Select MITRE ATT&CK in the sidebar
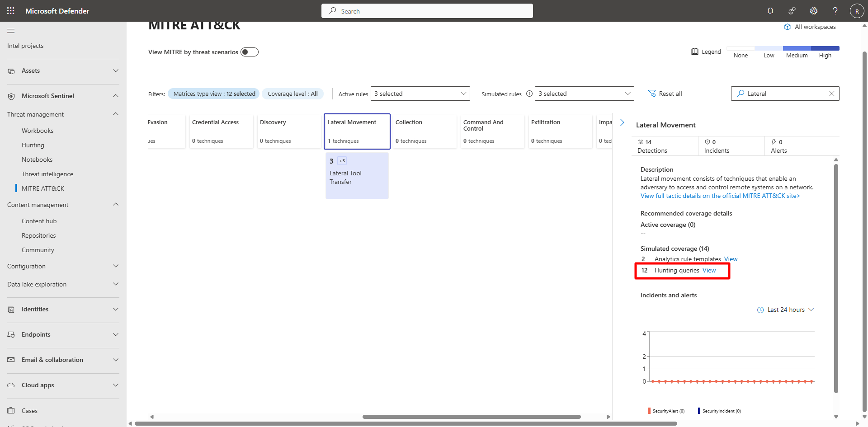The image size is (868, 427). (x=43, y=188)
